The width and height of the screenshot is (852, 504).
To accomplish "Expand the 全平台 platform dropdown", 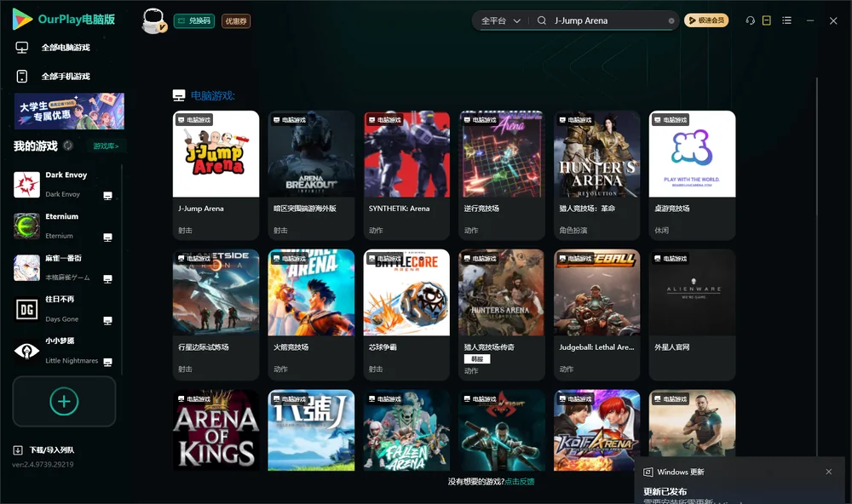I will pos(500,20).
